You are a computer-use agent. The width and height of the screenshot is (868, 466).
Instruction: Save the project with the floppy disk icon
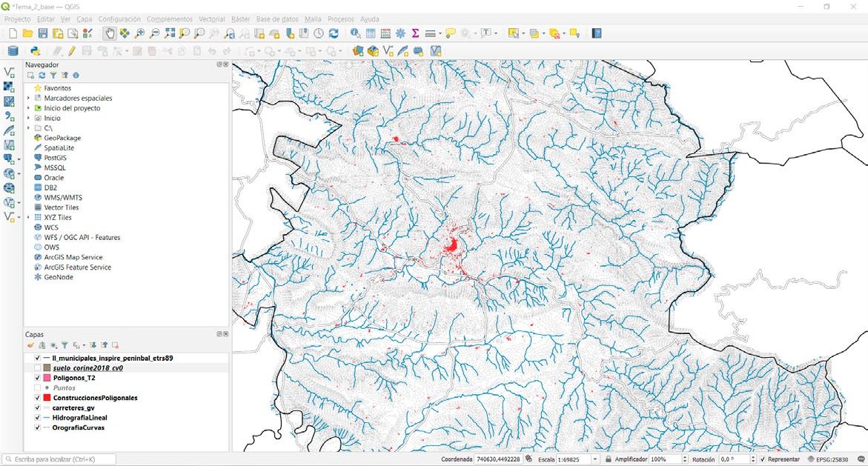click(43, 33)
